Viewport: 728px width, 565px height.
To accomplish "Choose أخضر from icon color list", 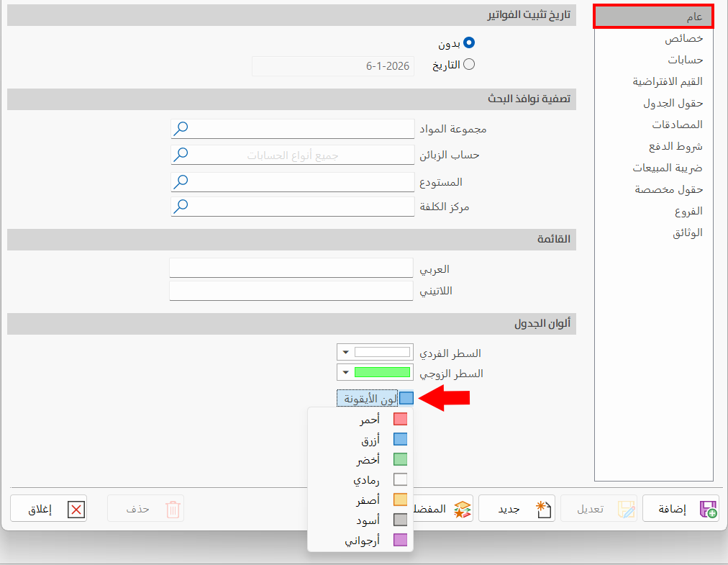I will coord(360,459).
